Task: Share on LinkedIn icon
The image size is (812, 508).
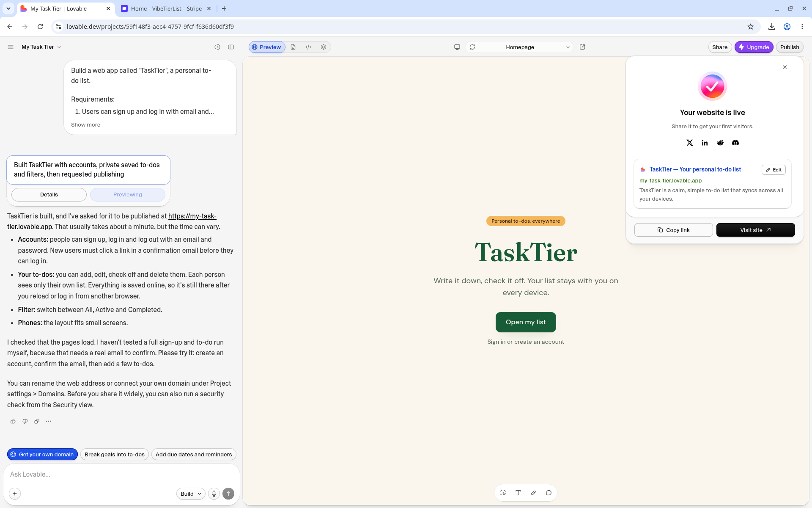Action: coord(705,143)
